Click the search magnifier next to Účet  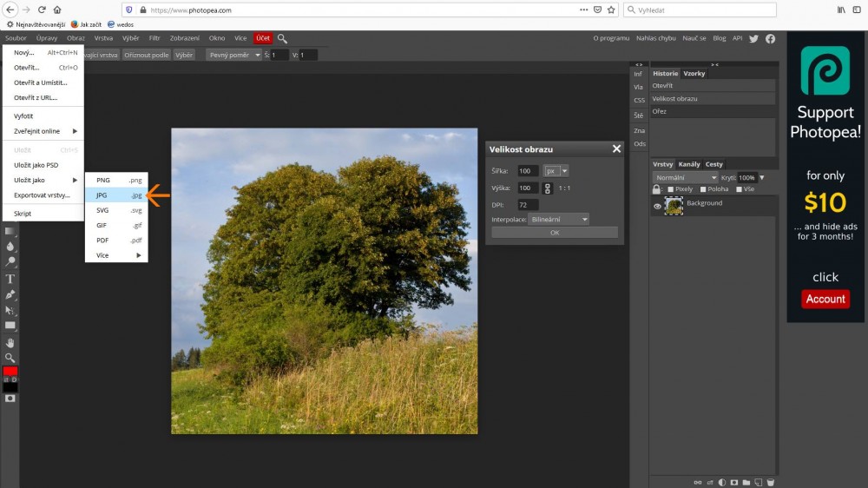tap(282, 38)
